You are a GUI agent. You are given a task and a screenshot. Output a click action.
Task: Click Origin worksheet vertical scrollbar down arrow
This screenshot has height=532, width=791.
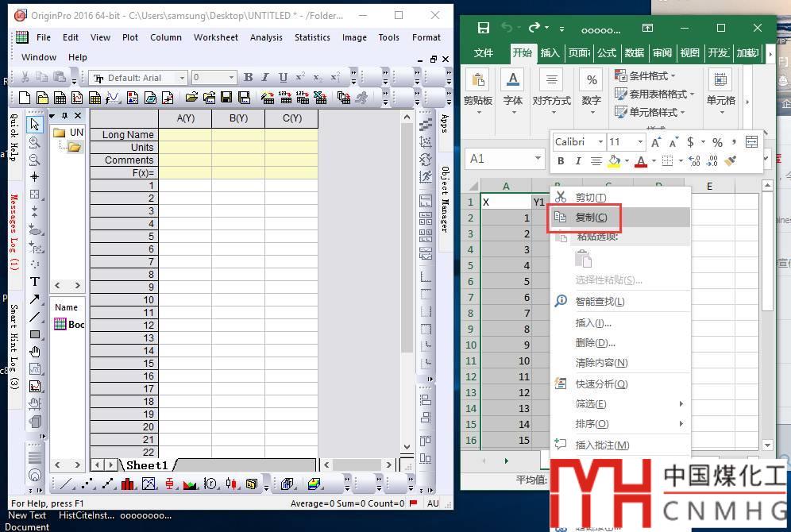407,447
